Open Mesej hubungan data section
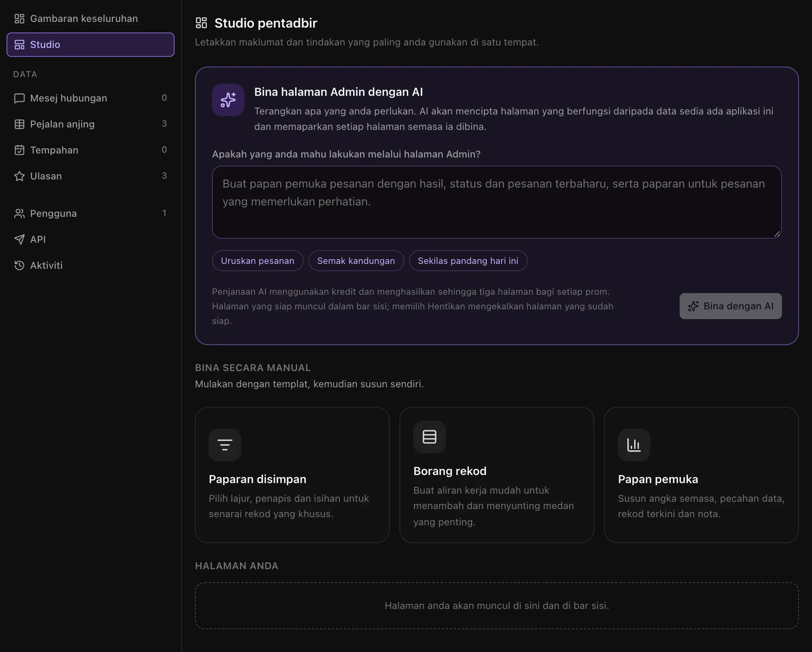 coord(91,98)
